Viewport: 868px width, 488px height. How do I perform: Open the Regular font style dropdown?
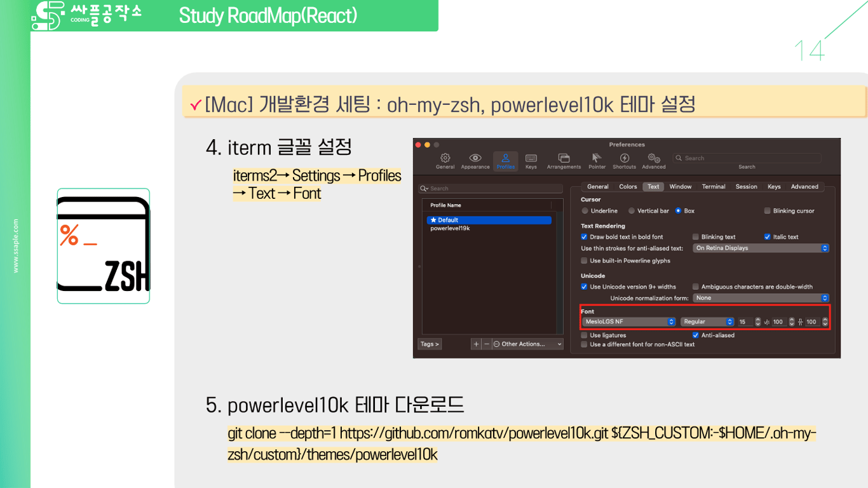coord(707,322)
